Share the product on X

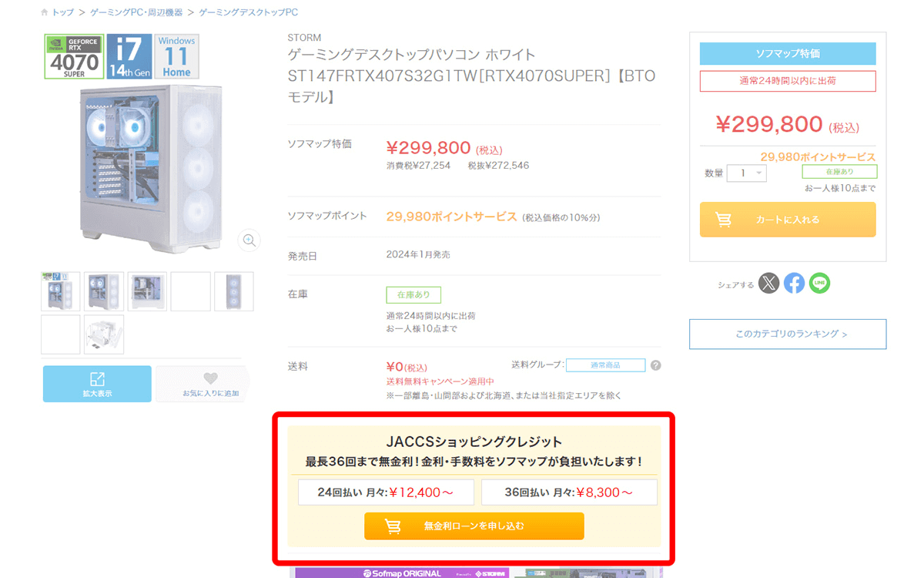tap(768, 283)
